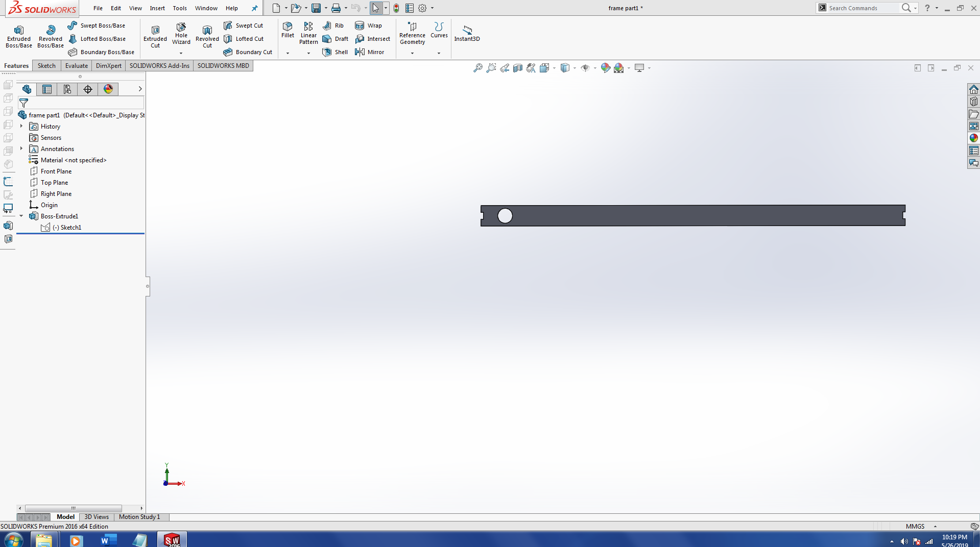This screenshot has width=980, height=547.
Task: Select the Swept Cut feature
Action: pos(244,26)
